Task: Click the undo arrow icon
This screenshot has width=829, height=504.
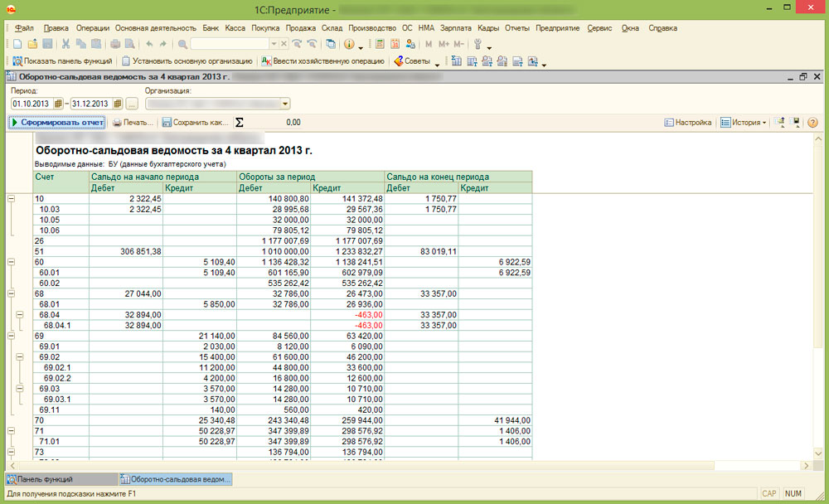Action: pos(148,44)
